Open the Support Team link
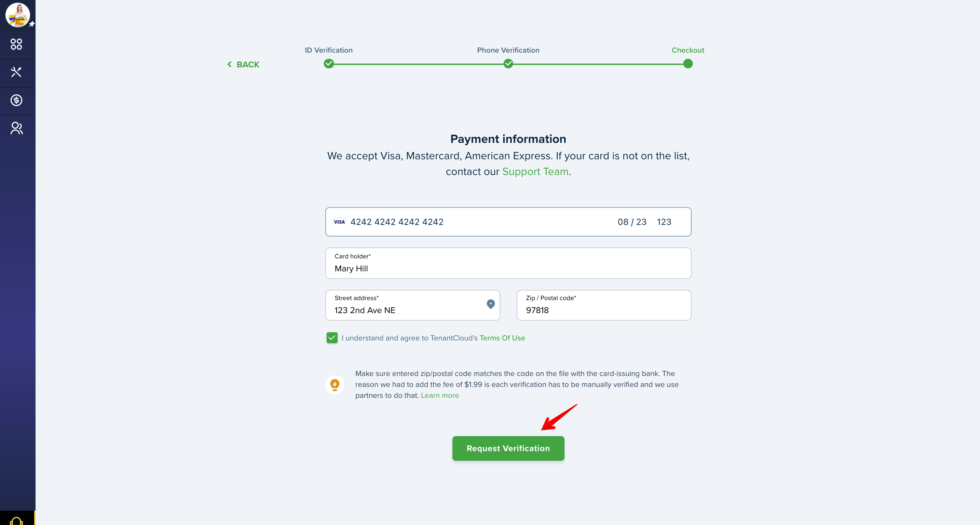The height and width of the screenshot is (525, 980). click(x=535, y=172)
